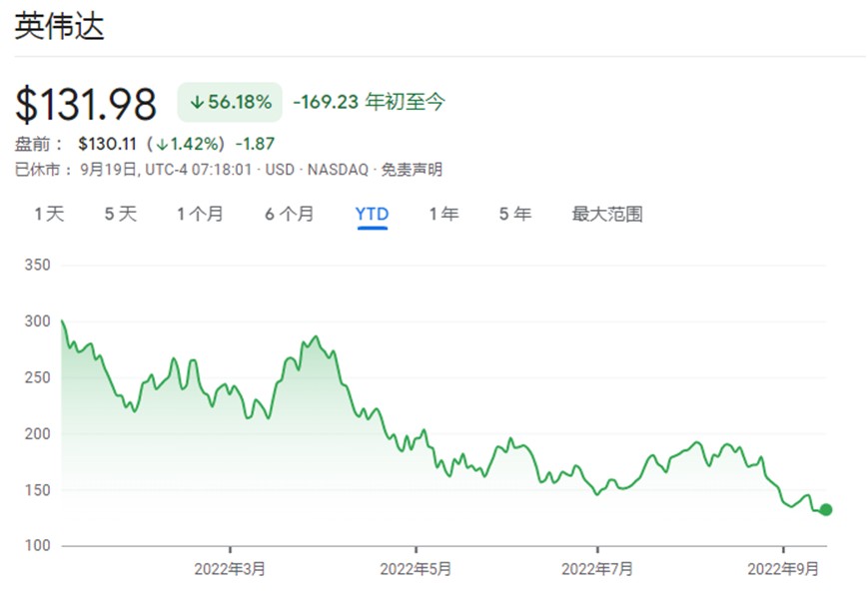Click the 56.18% decline badge
The image size is (868, 599).
coord(230,102)
